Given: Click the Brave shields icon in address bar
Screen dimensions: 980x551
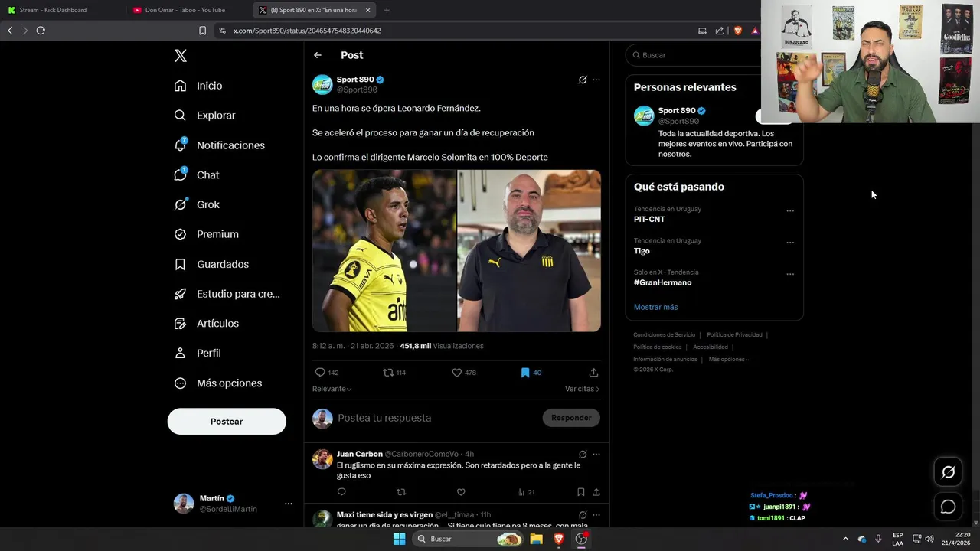Looking at the screenshot, I should pos(738,31).
